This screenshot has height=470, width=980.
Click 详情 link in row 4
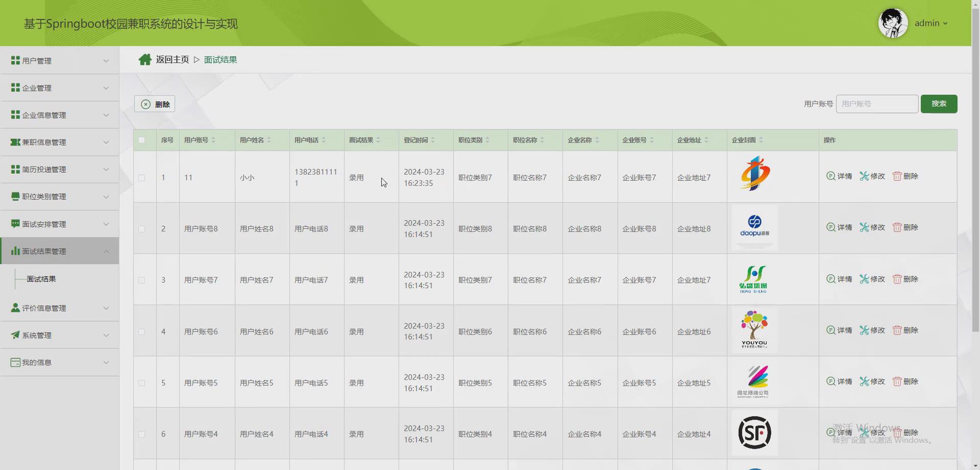tap(845, 330)
